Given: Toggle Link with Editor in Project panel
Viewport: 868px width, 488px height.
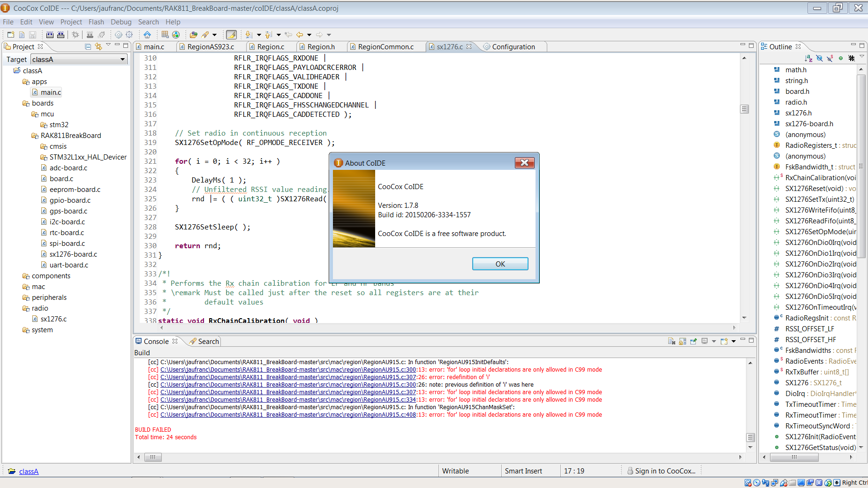Looking at the screenshot, I should click(98, 46).
